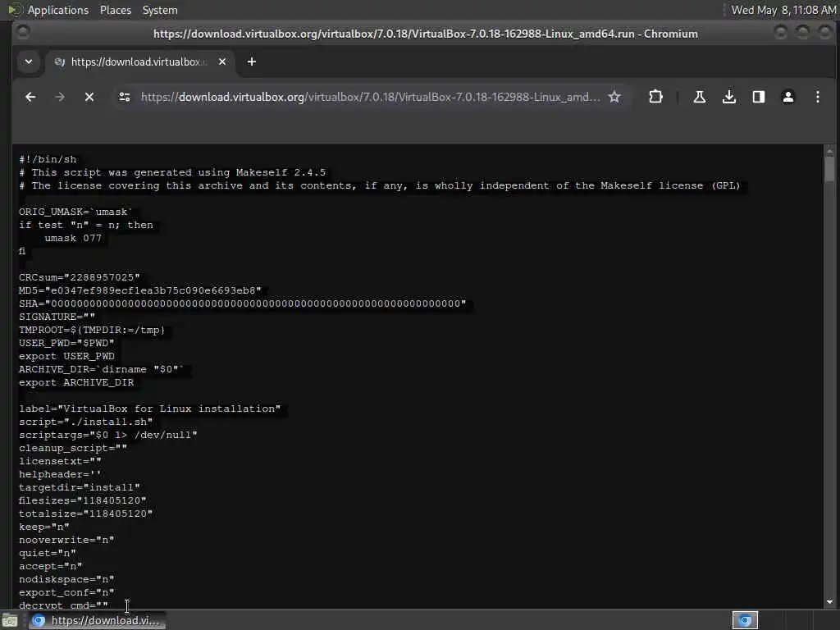Viewport: 840px width, 630px height.
Task: Open the Places menu
Action: 115,10
